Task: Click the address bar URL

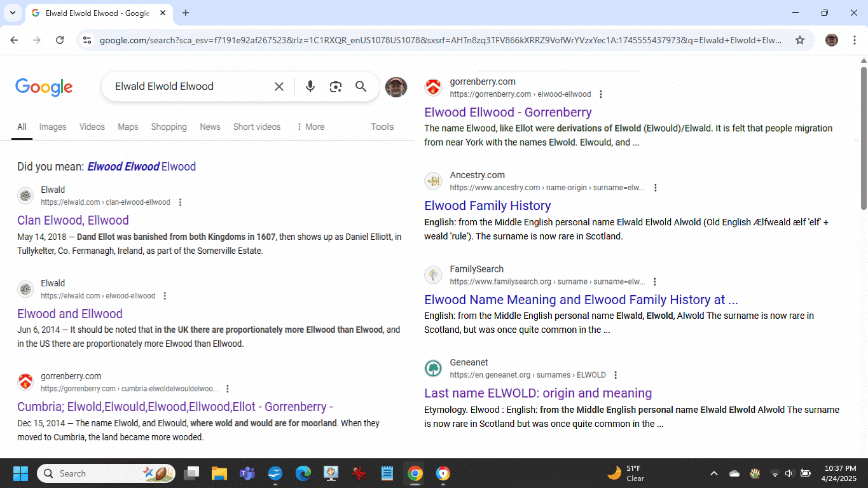Action: (x=441, y=40)
